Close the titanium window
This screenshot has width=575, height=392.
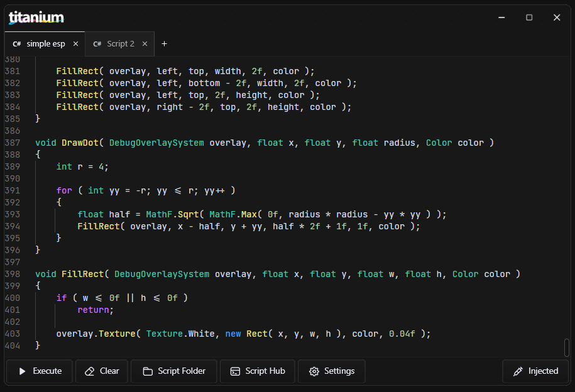pos(557,18)
